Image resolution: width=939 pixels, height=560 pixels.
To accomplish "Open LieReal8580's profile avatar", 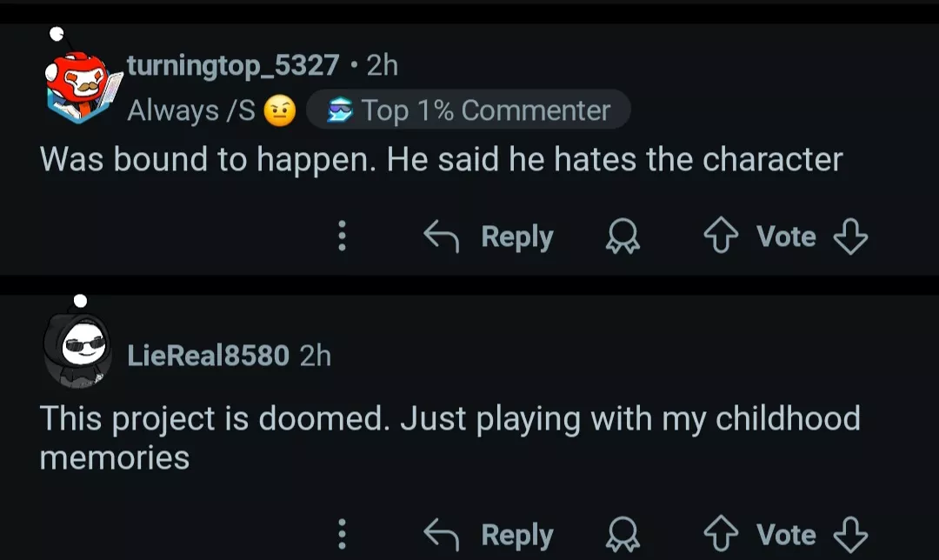I will tap(77, 350).
